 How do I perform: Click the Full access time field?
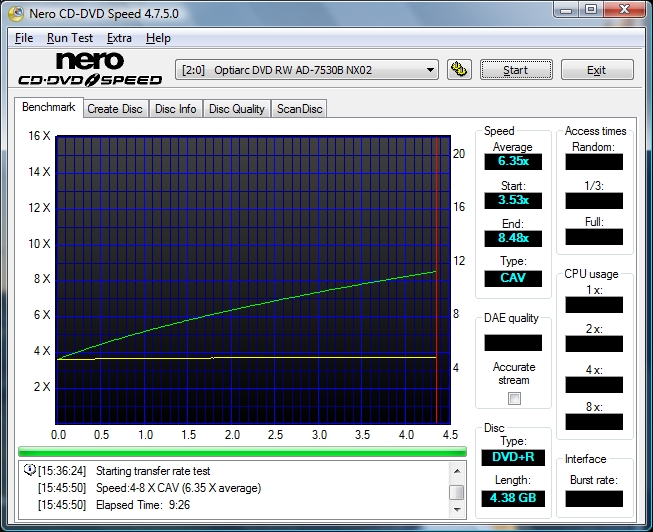click(x=594, y=237)
